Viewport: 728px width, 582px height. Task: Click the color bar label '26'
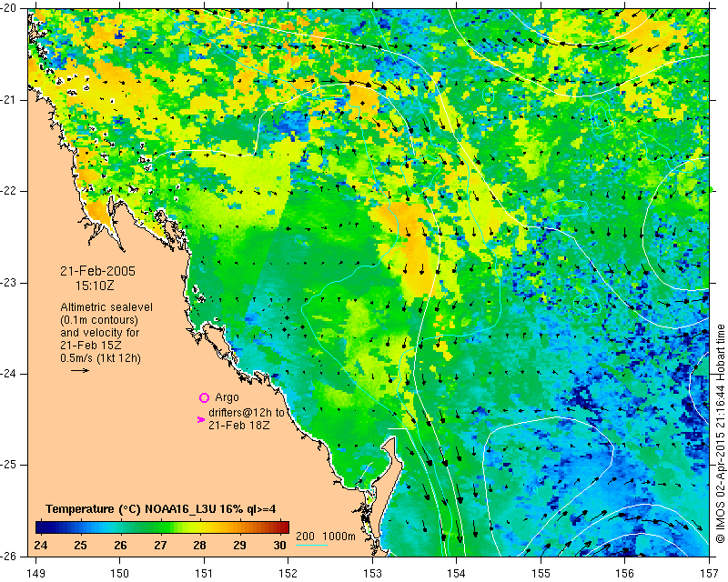[120, 545]
